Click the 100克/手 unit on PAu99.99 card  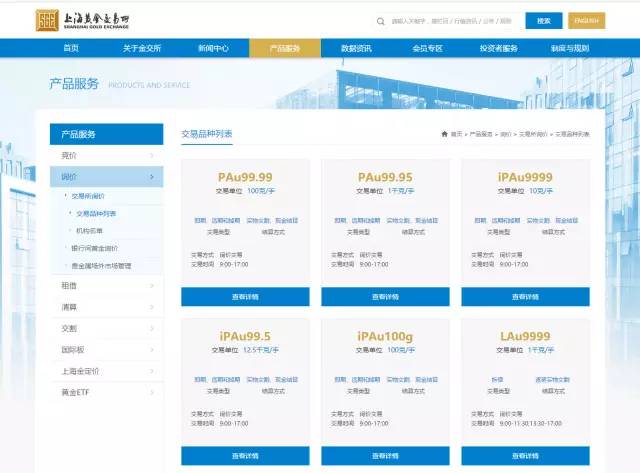[261, 191]
